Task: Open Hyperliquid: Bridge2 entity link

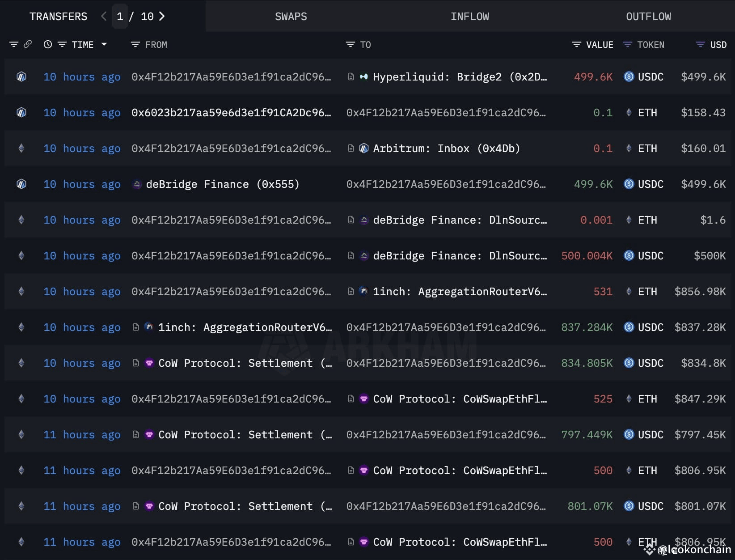Action: (460, 77)
